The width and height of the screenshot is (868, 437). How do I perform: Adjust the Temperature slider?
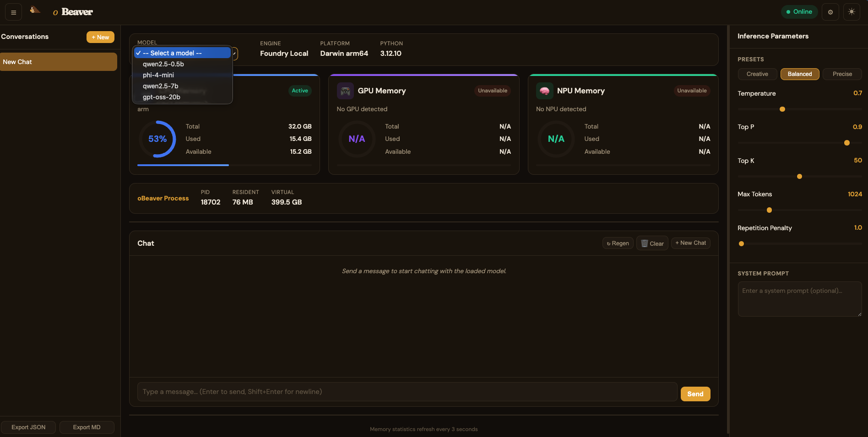[783, 109]
